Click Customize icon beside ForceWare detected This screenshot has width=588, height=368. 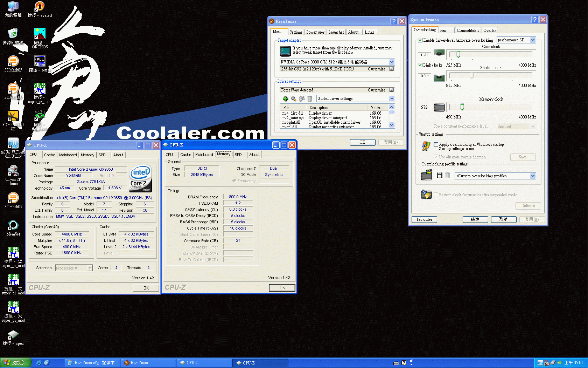click(392, 90)
